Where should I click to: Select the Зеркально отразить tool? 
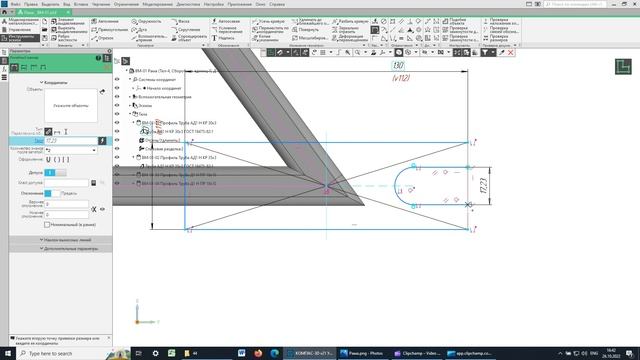tap(345, 30)
